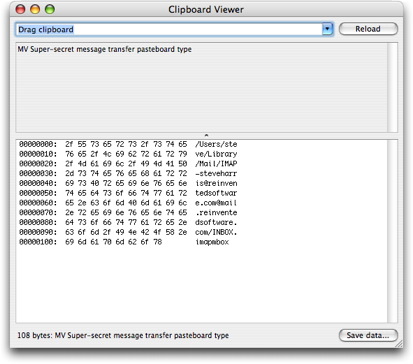
Task: Click hex offset 00000090:
Action: pyautogui.click(x=38, y=232)
